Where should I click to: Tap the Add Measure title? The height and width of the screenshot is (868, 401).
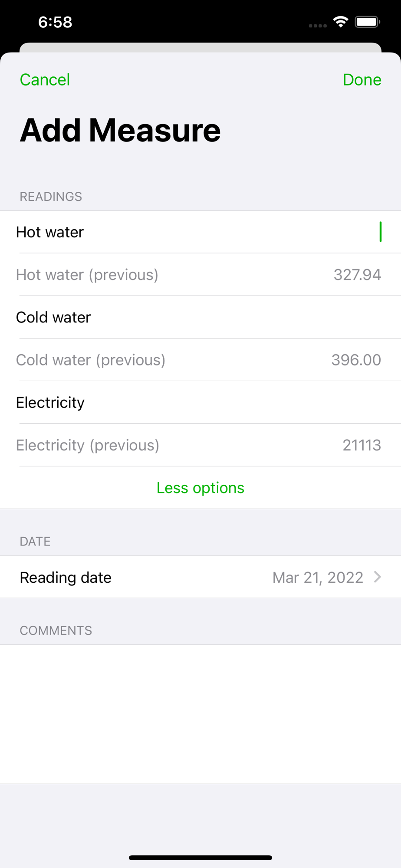pyautogui.click(x=120, y=130)
